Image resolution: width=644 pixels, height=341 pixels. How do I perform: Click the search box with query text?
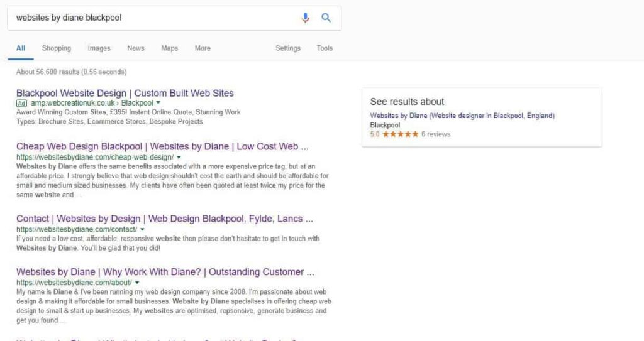click(x=174, y=18)
